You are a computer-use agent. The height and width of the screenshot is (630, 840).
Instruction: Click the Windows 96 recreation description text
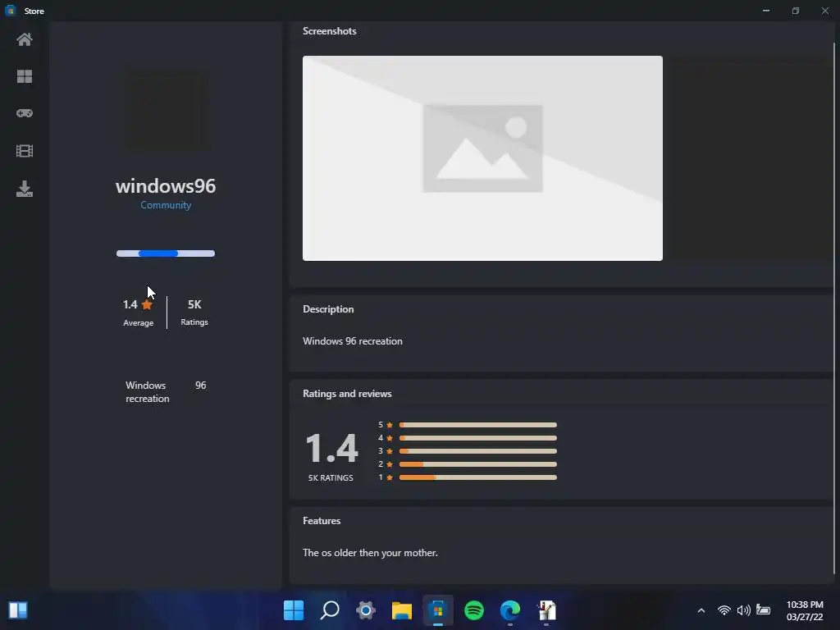click(353, 341)
